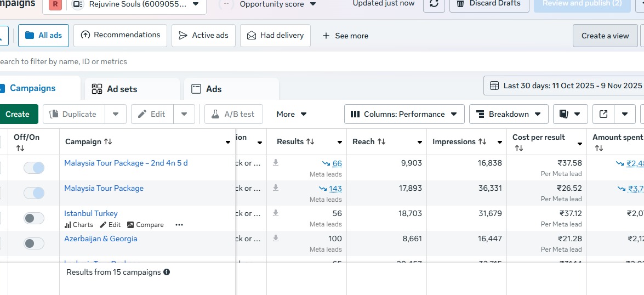Enable the Azerbaijan & Georgia campaign toggle
Viewport: 644px width, 295px height.
(x=34, y=243)
